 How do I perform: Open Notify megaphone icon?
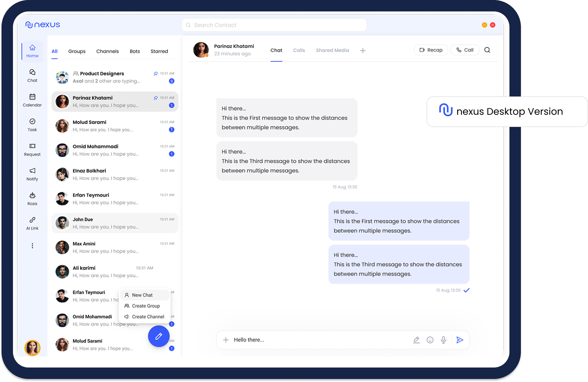[32, 174]
